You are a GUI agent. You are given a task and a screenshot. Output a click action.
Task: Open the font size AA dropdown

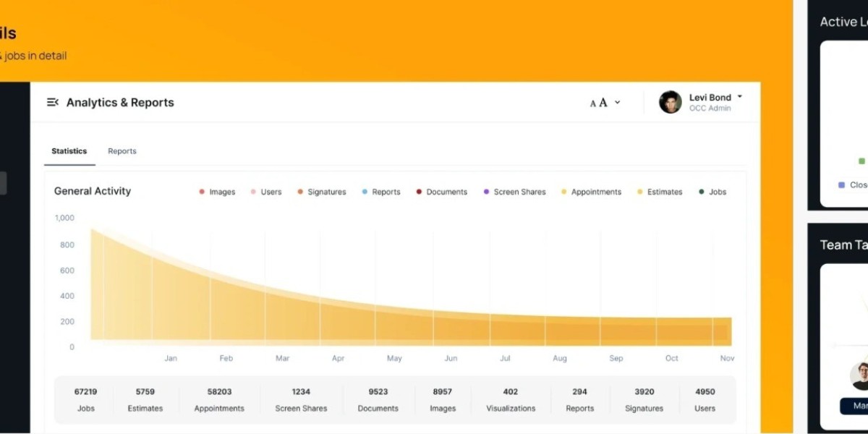coord(605,103)
